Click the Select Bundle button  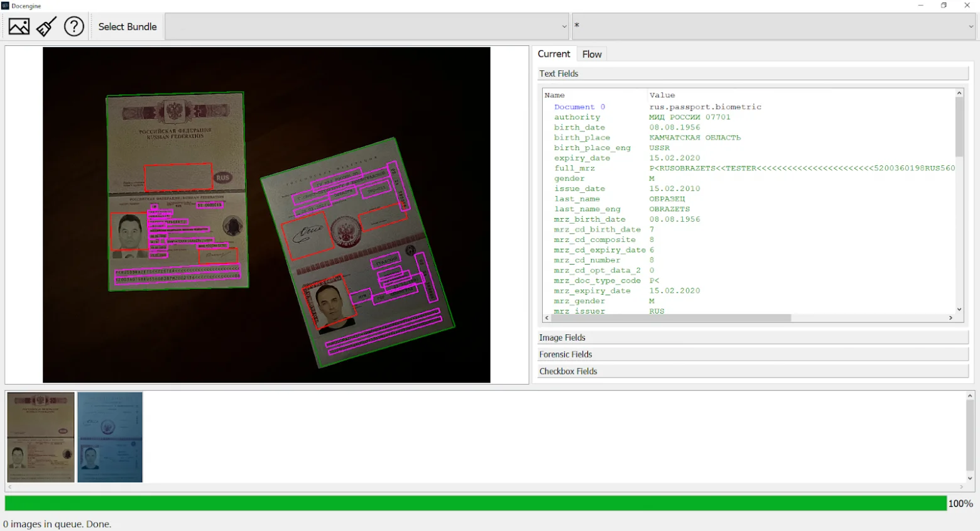(x=128, y=26)
